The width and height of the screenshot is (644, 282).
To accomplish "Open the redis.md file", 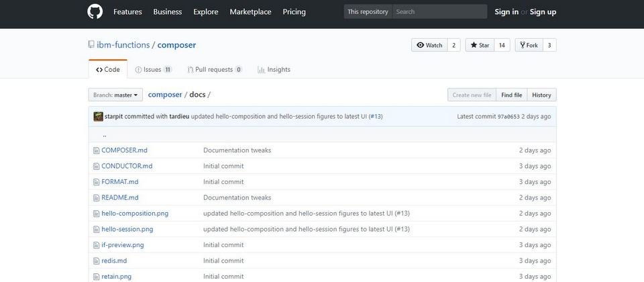I will coord(114,261).
